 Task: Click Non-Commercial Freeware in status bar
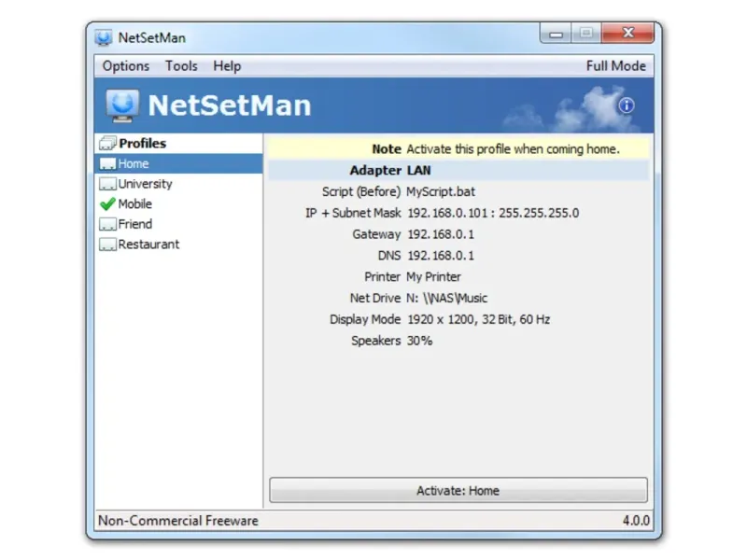[x=178, y=521]
